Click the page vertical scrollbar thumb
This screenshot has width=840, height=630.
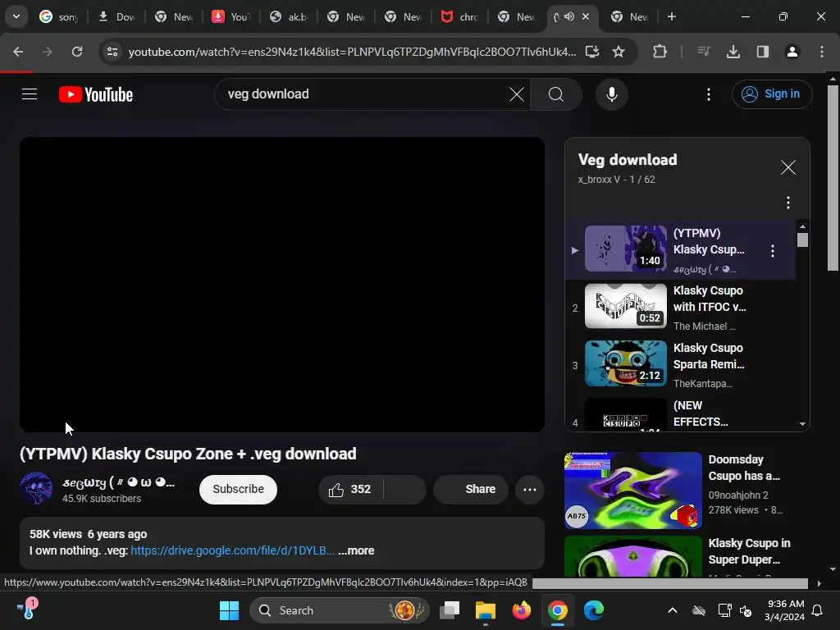(x=833, y=178)
